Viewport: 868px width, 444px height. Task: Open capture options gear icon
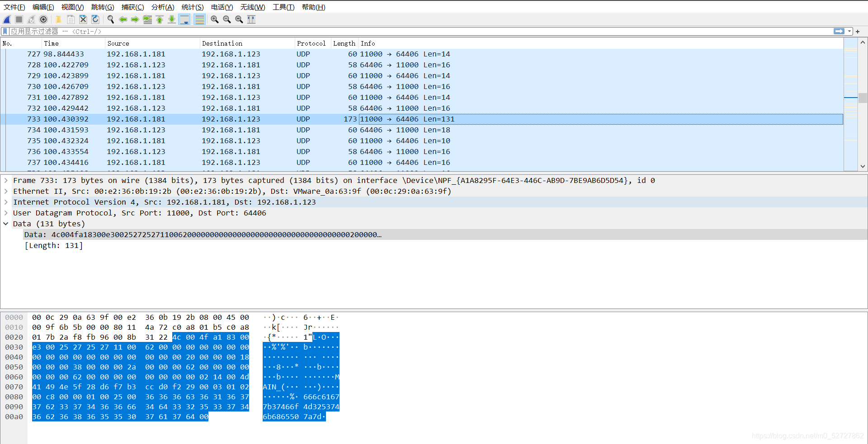pos(43,19)
